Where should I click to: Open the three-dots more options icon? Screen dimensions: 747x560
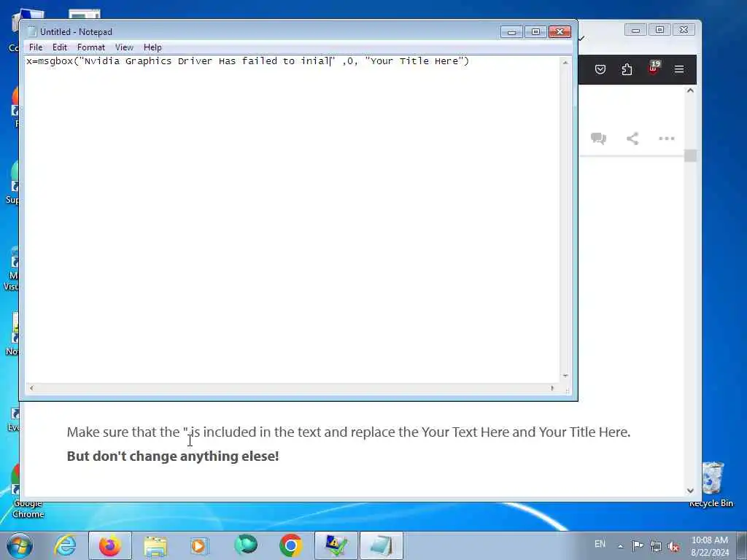click(x=667, y=139)
